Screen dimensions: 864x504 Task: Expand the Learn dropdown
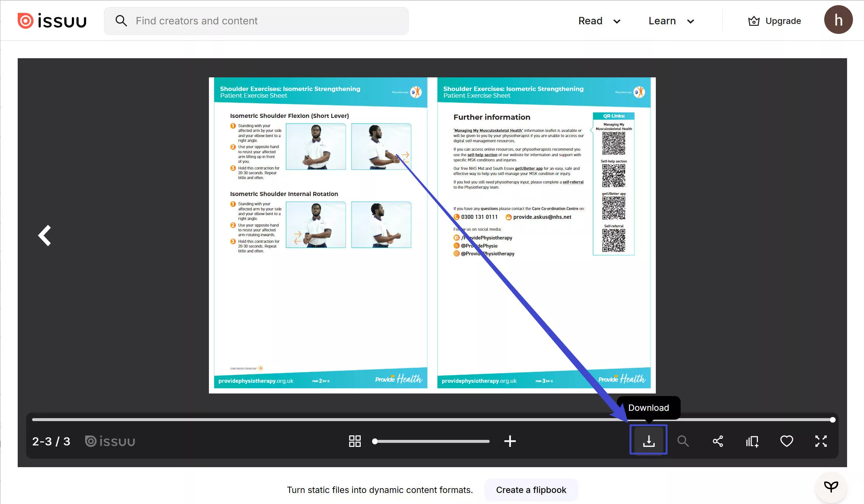click(x=671, y=21)
